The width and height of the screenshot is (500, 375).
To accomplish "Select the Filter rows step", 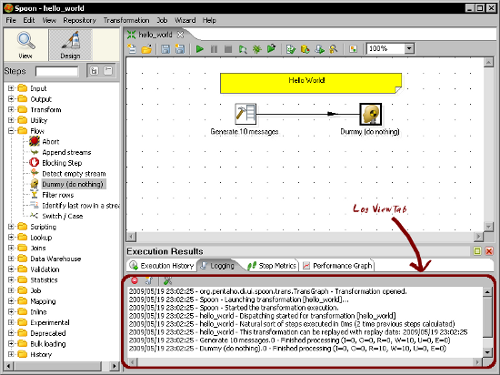I will [58, 195].
